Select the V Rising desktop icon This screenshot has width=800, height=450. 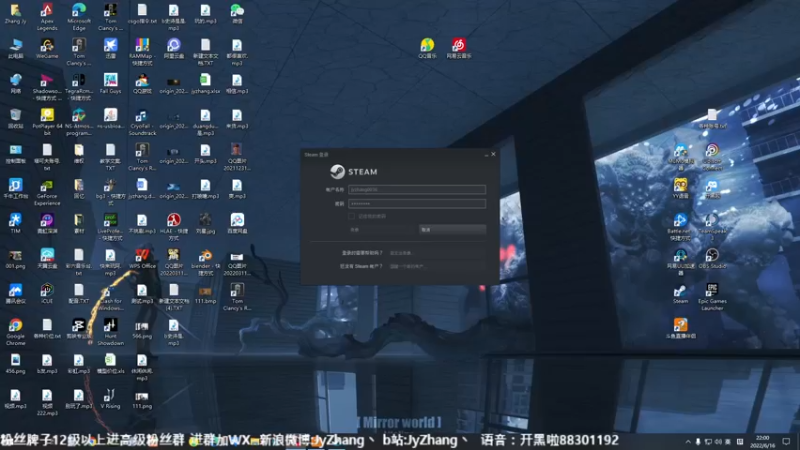pyautogui.click(x=110, y=398)
